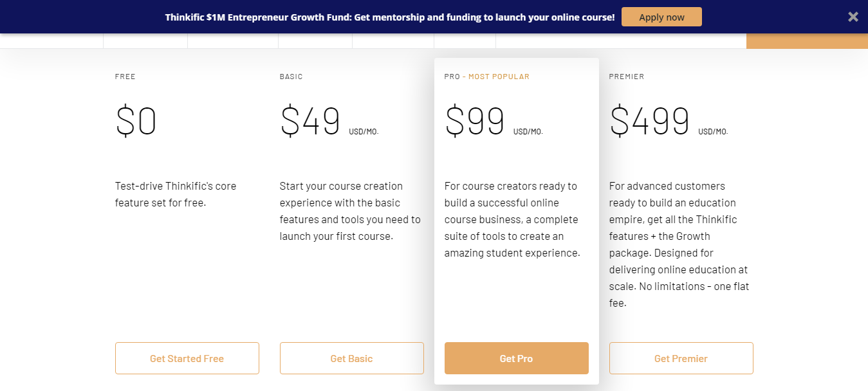Click the BASIC plan heading
This screenshot has height=391, width=868.
coord(291,77)
